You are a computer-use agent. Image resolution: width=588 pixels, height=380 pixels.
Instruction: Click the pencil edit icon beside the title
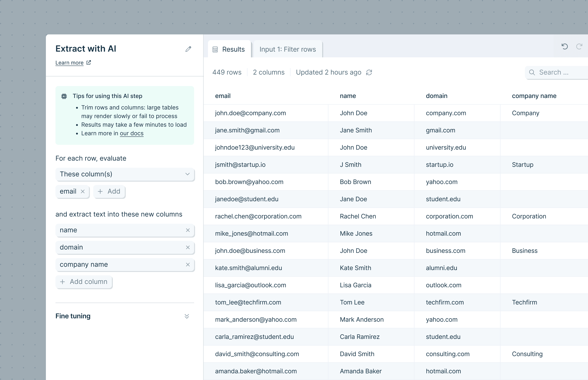pos(188,49)
